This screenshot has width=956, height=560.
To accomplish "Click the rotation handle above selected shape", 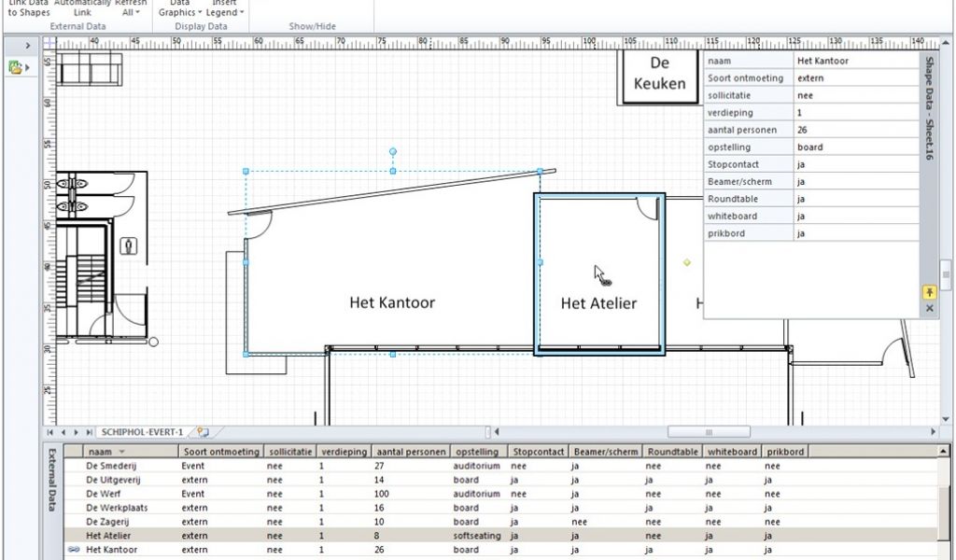I will coord(393,151).
